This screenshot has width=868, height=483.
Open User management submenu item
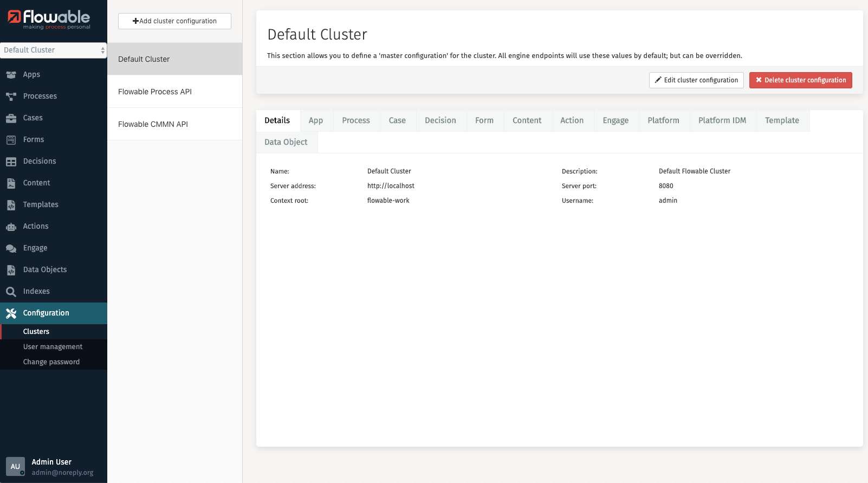coord(53,347)
